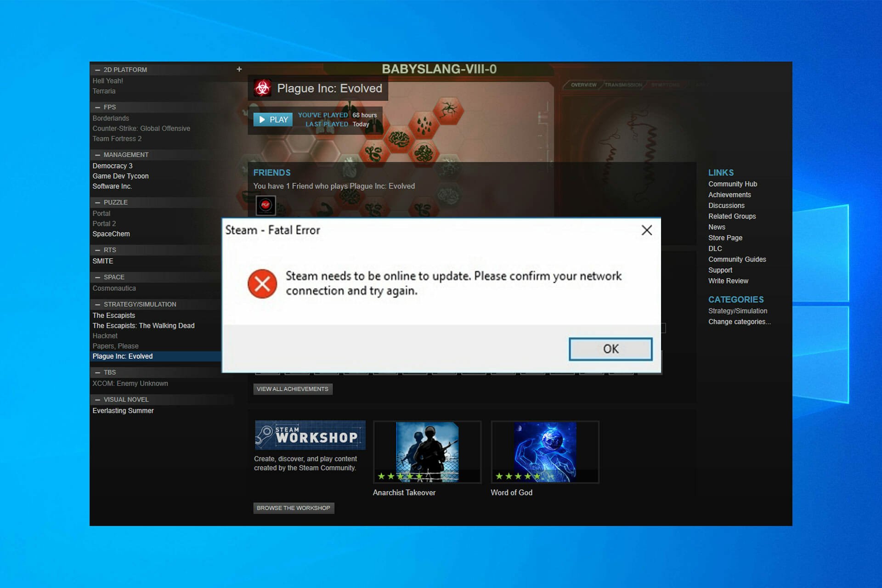The height and width of the screenshot is (588, 882).
Task: Close the Steam Fatal Error dialog
Action: coord(646,230)
